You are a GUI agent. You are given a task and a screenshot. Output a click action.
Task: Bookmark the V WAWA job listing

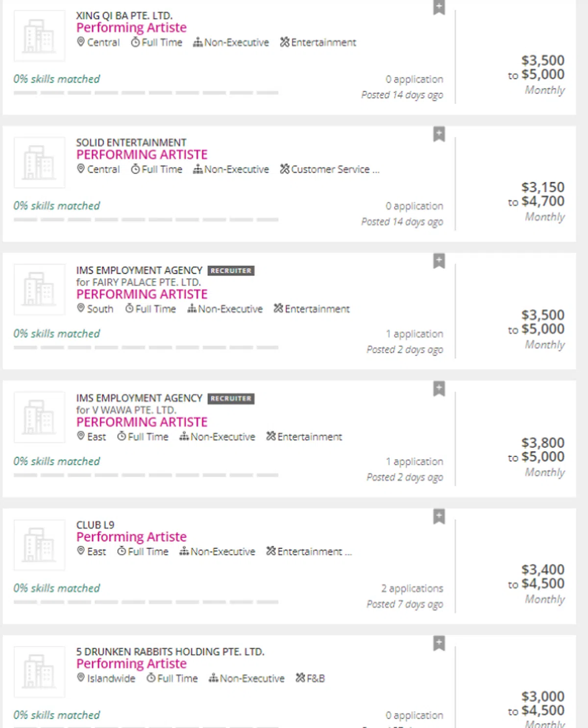pyautogui.click(x=439, y=388)
